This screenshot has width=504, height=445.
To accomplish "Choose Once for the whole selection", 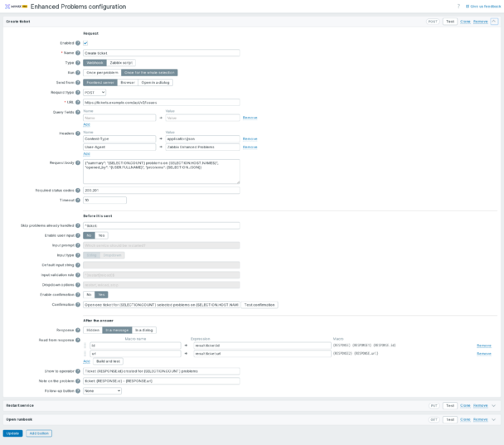I will [x=149, y=73].
